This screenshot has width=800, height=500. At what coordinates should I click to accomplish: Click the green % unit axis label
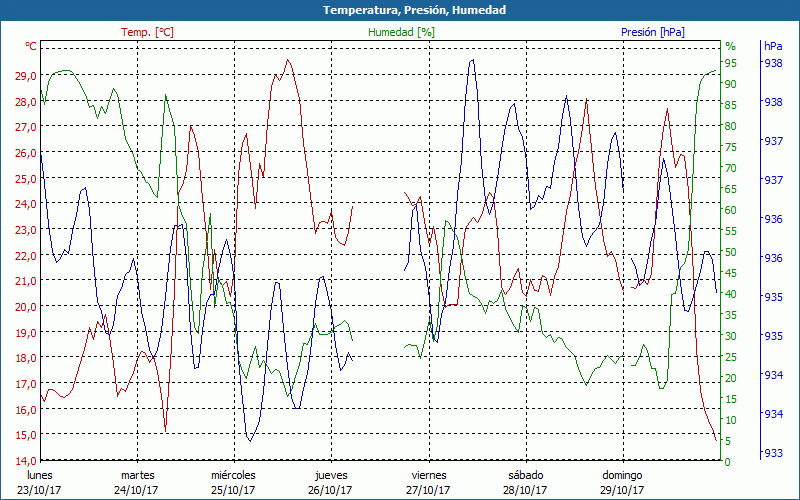click(730, 46)
